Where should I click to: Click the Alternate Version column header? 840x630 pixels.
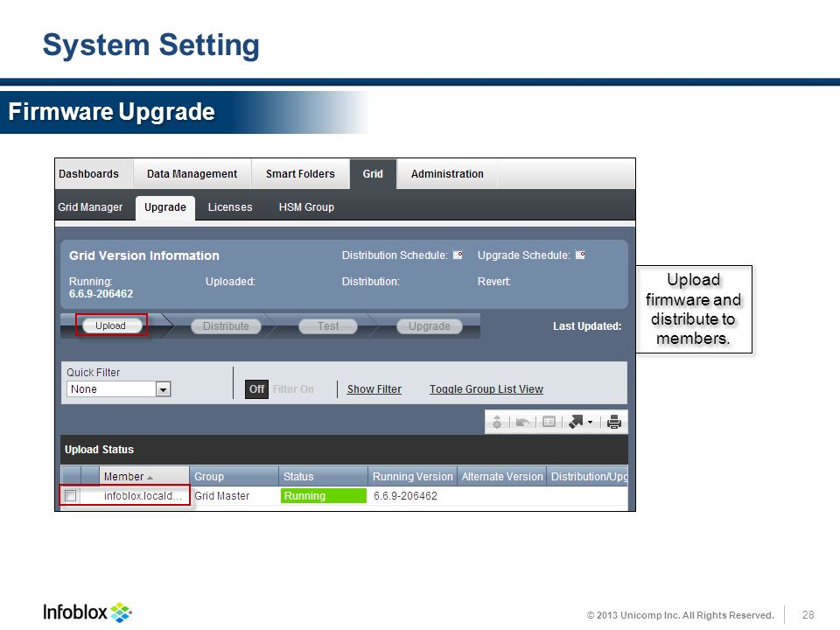tap(502, 476)
